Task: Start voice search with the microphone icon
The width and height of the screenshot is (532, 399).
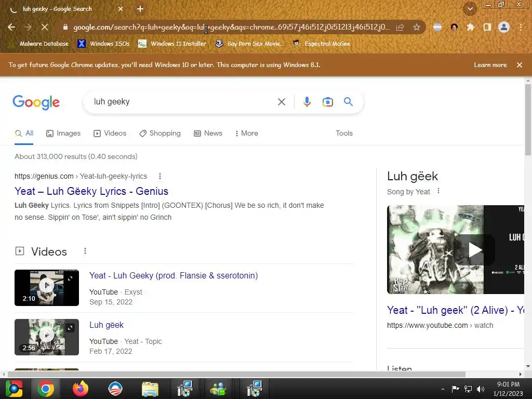Action: click(307, 102)
